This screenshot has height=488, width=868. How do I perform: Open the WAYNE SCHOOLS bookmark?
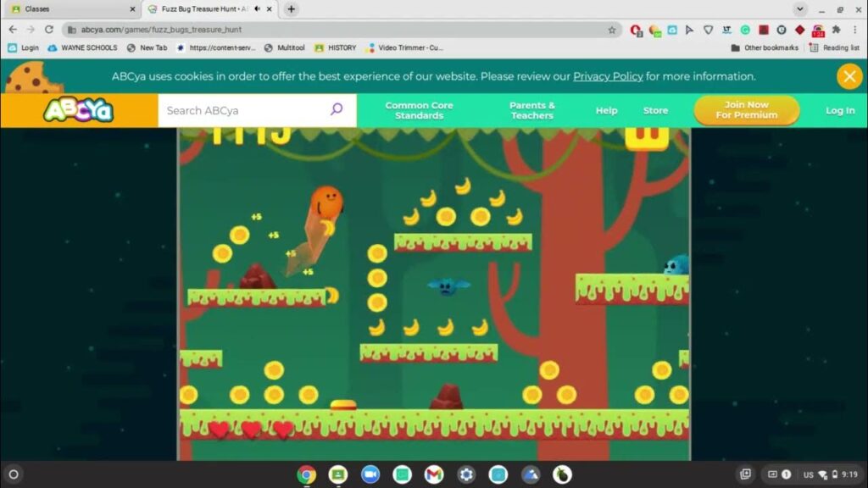pos(82,48)
